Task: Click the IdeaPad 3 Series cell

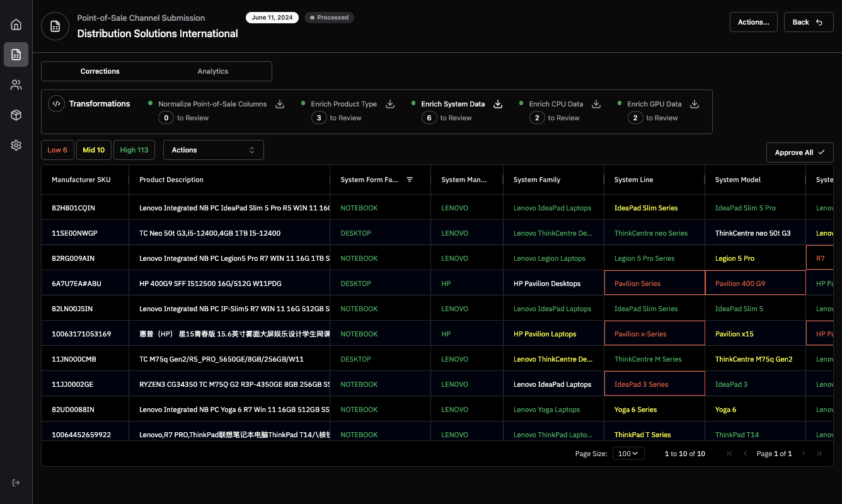Action: [x=654, y=384]
